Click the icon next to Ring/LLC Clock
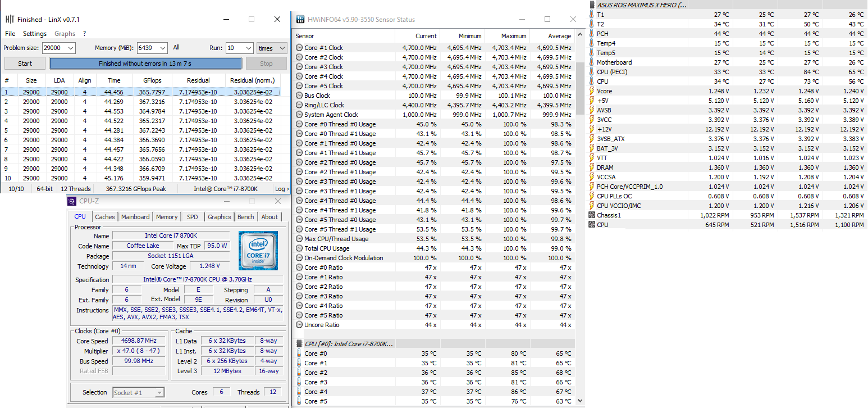This screenshot has height=408, width=868. 299,105
